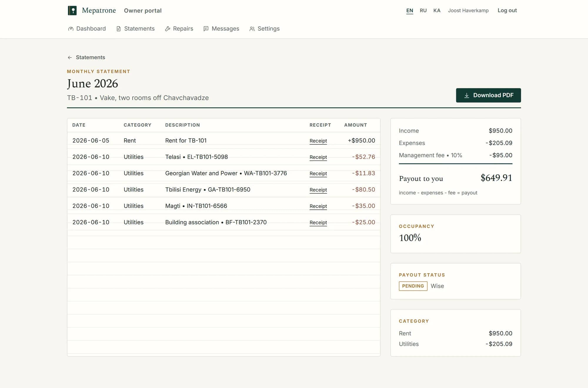This screenshot has height=388, width=588.
Task: Click the Utilities -$205.09 category row
Action: coord(455,344)
